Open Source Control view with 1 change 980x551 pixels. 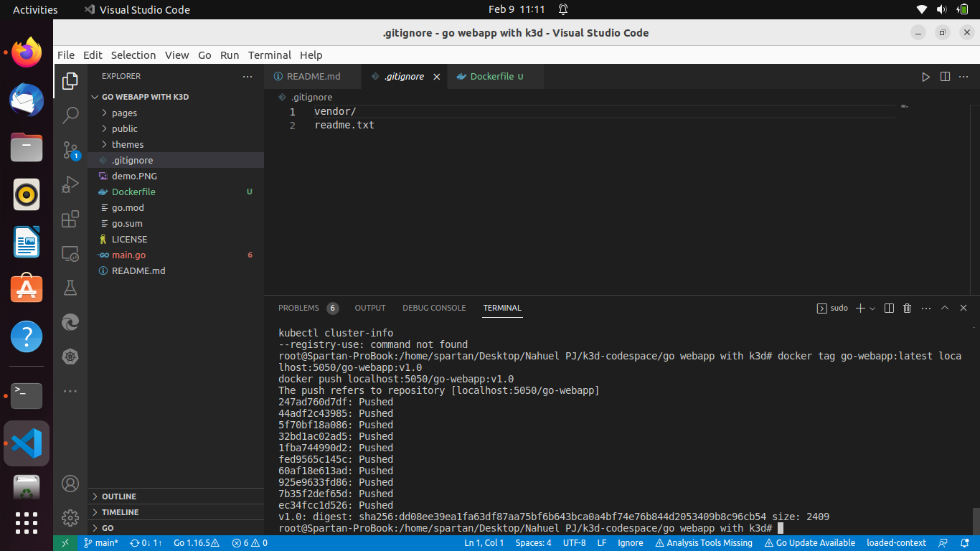(70, 150)
